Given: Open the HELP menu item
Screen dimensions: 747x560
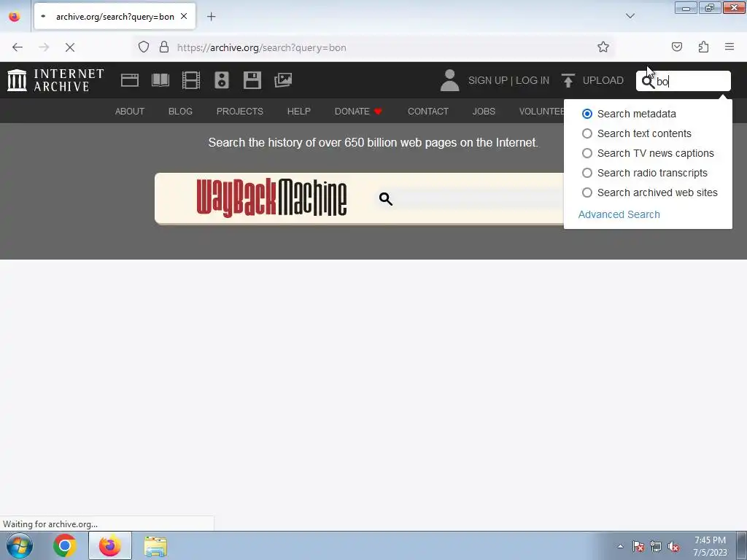Looking at the screenshot, I should 298,112.
